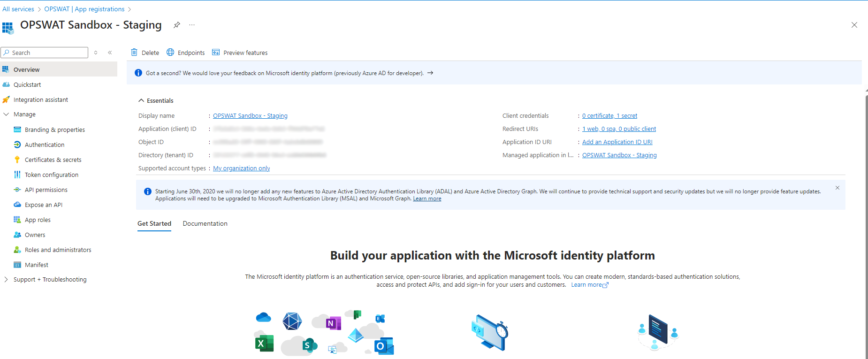Pin the OPSWAT Sandbox - Staging page
Screen dimensions: 868x359
pos(177,25)
